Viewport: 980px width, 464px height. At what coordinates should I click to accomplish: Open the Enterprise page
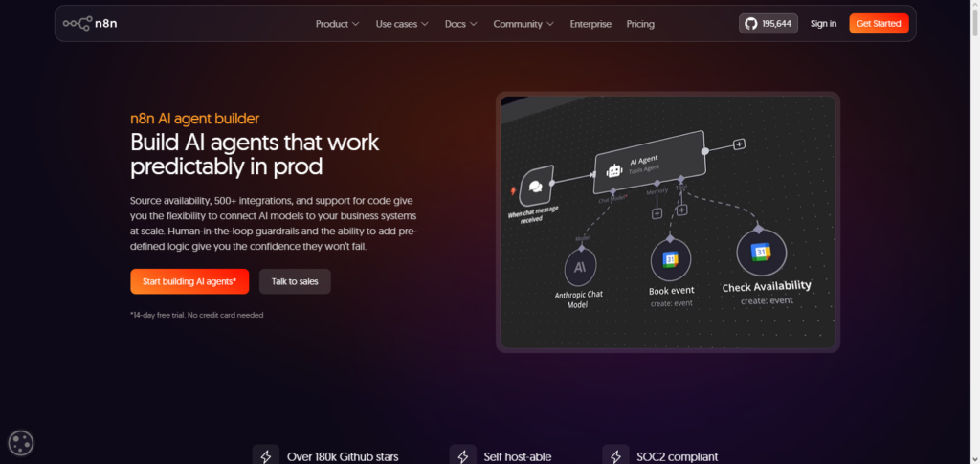[x=590, y=24]
